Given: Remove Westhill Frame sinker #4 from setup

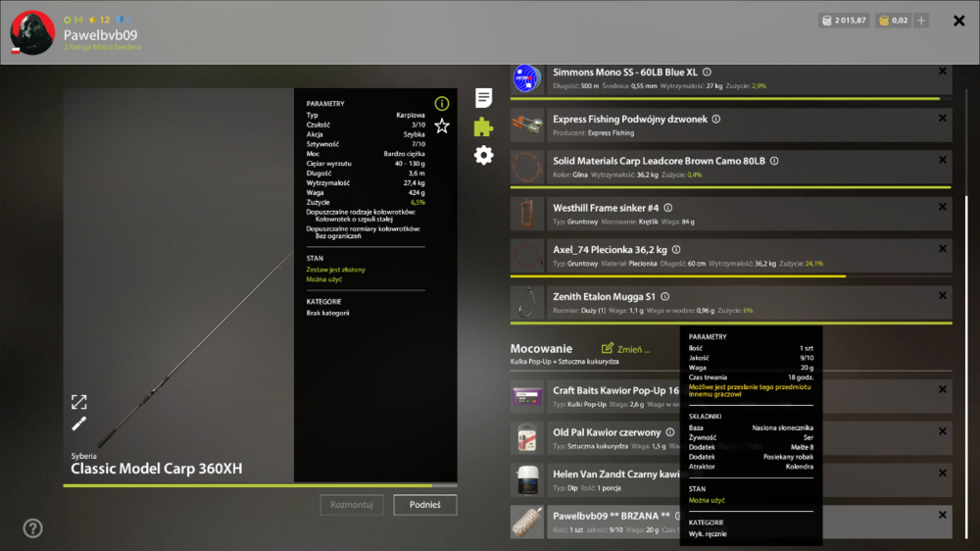Looking at the screenshot, I should [x=942, y=207].
